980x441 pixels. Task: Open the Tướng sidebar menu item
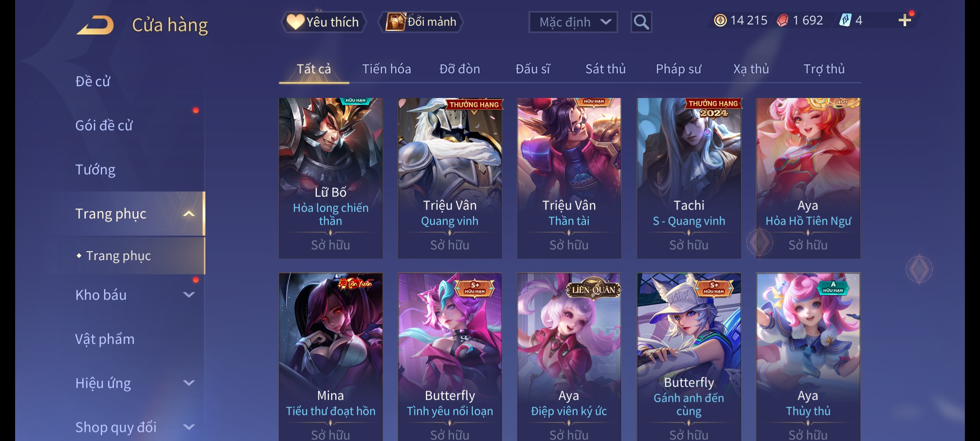pyautogui.click(x=95, y=169)
